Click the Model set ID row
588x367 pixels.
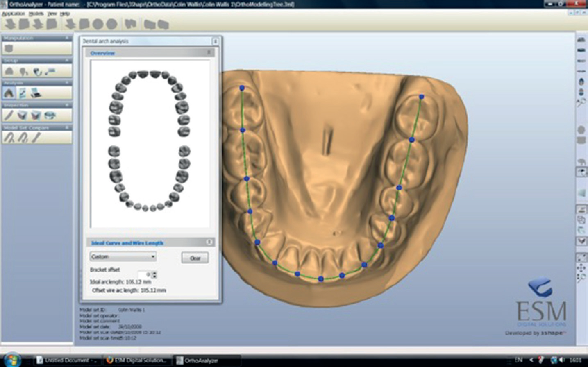112,310
